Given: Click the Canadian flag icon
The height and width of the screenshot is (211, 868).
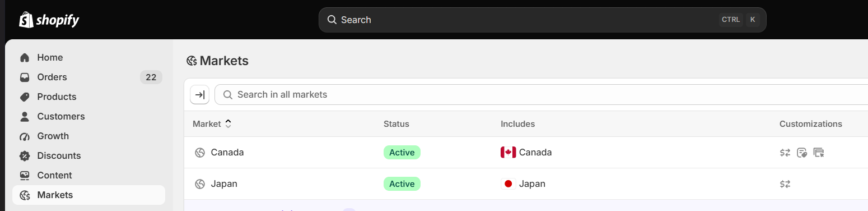Looking at the screenshot, I should pyautogui.click(x=508, y=153).
